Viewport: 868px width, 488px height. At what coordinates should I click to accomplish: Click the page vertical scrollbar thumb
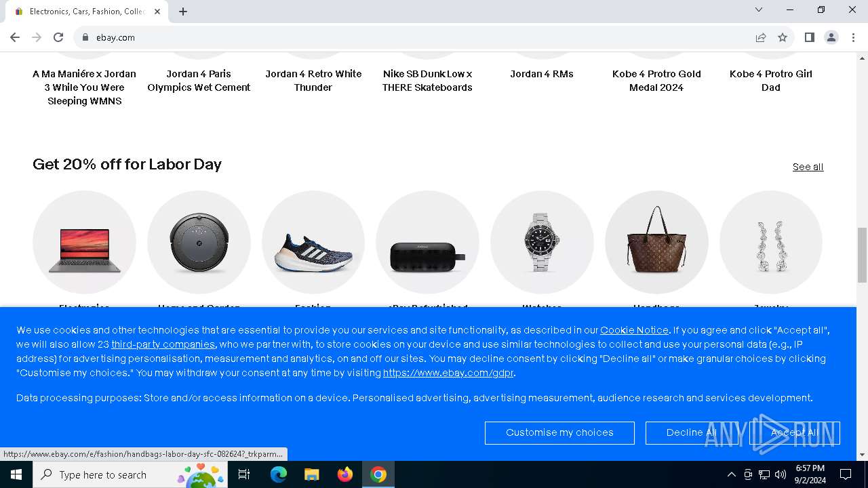862,255
